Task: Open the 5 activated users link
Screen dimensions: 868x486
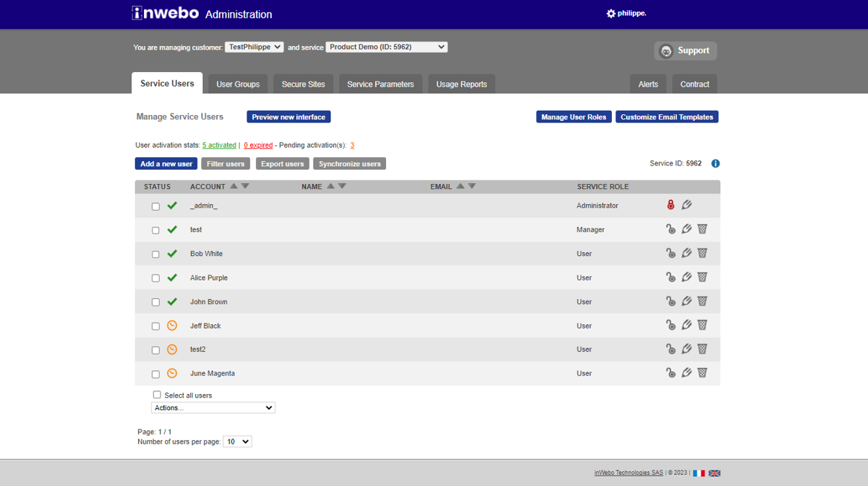Action: 219,145
